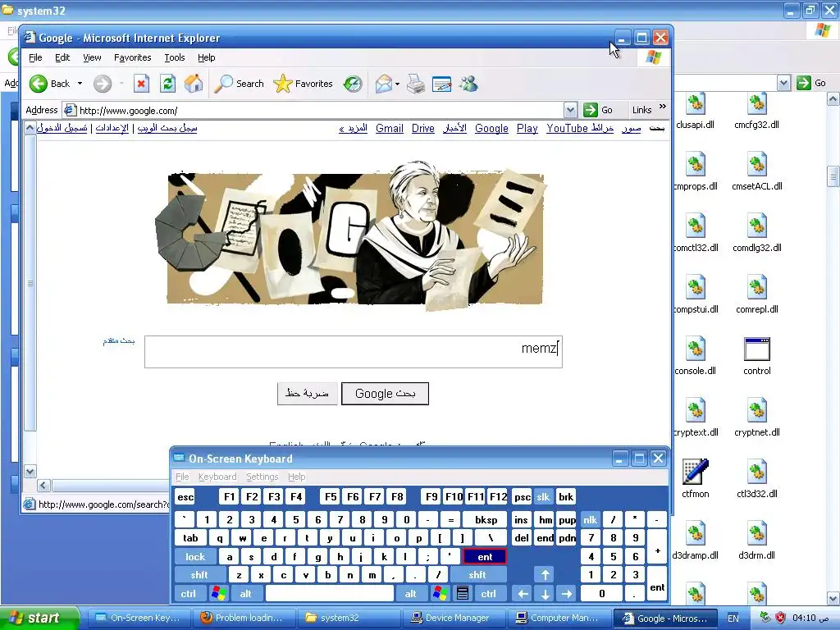The height and width of the screenshot is (630, 840).
Task: Open the Back button history dropdown arrow
Action: [80, 84]
